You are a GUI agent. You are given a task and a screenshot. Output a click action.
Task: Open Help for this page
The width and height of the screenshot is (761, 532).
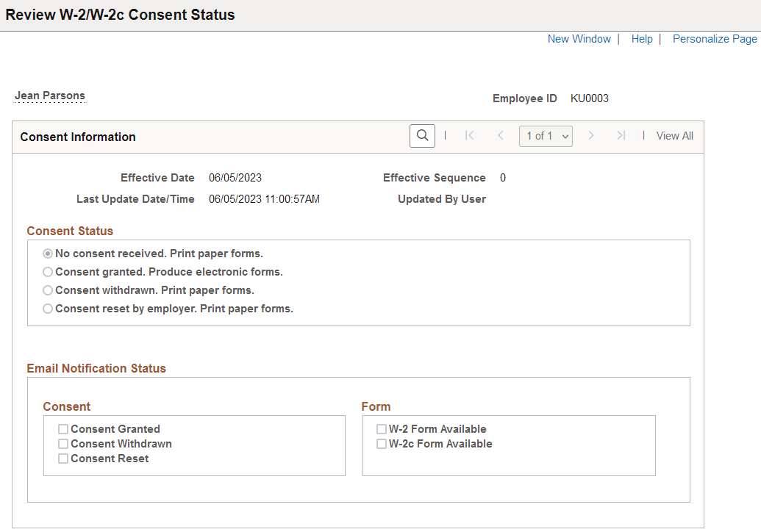coord(641,38)
